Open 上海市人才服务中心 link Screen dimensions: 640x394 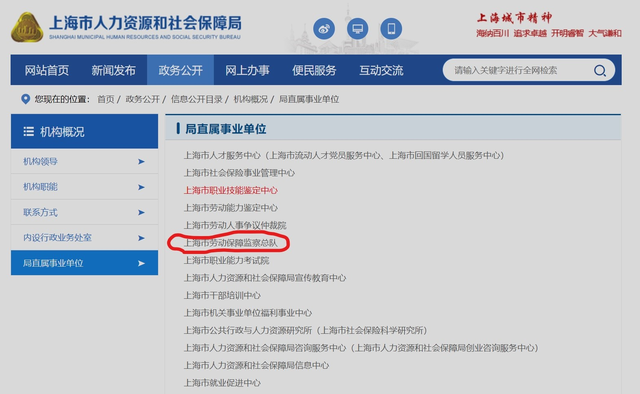pyautogui.click(x=344, y=155)
